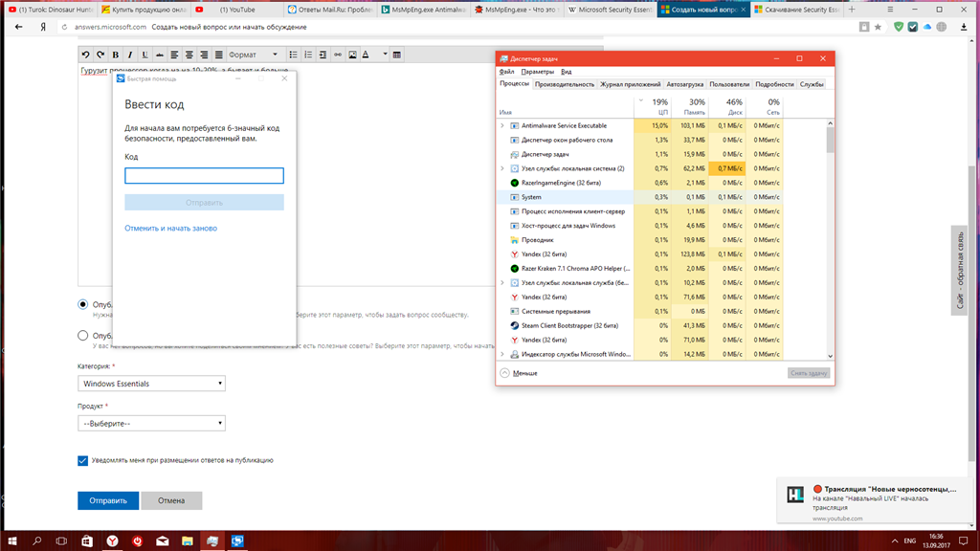Collapse Task Manager with 'Меньше' chevron
980x551 pixels.
pyautogui.click(x=504, y=373)
